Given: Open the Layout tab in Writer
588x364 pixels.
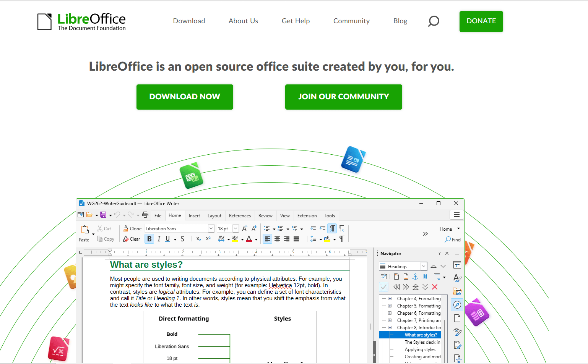Looking at the screenshot, I should [x=214, y=216].
